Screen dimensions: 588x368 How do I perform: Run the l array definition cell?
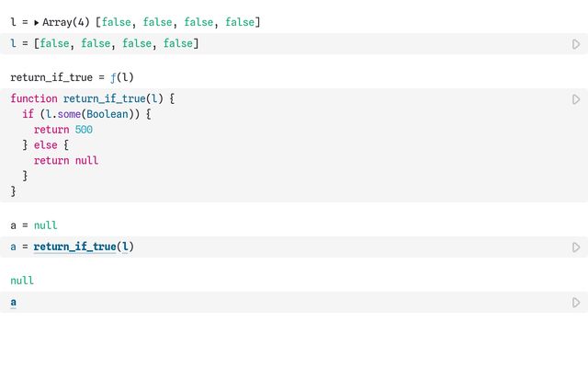(x=576, y=44)
